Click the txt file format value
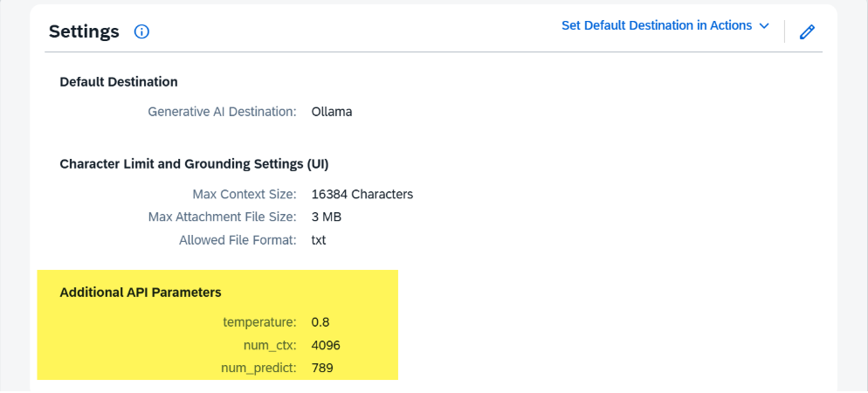The height and width of the screenshot is (393, 868). (319, 239)
